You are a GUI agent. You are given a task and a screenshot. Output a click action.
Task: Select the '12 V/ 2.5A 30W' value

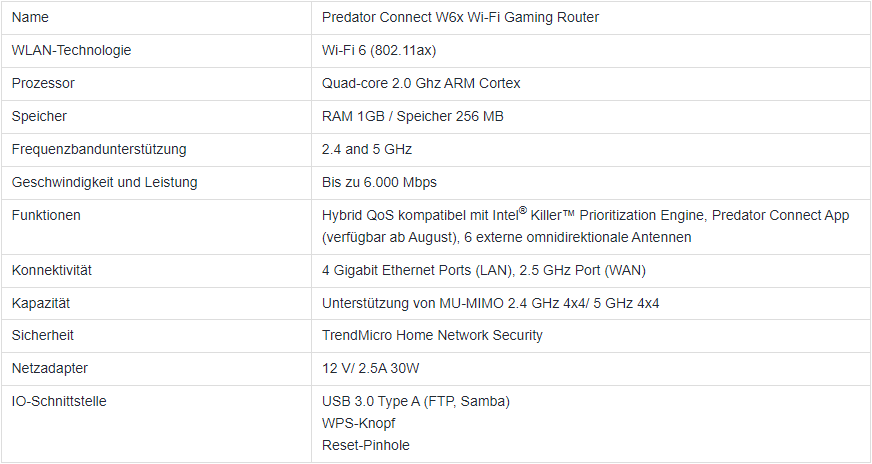pos(372,369)
